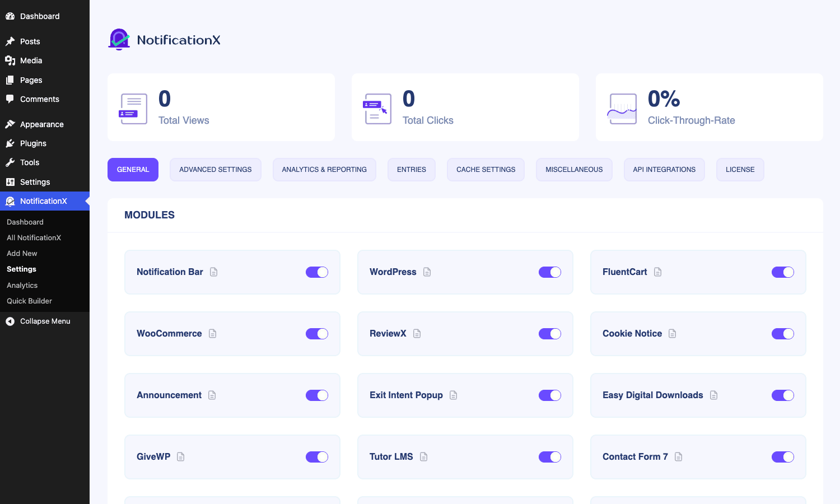Click the Tools wrench icon in sidebar
This screenshot has width=840, height=504.
[10, 162]
